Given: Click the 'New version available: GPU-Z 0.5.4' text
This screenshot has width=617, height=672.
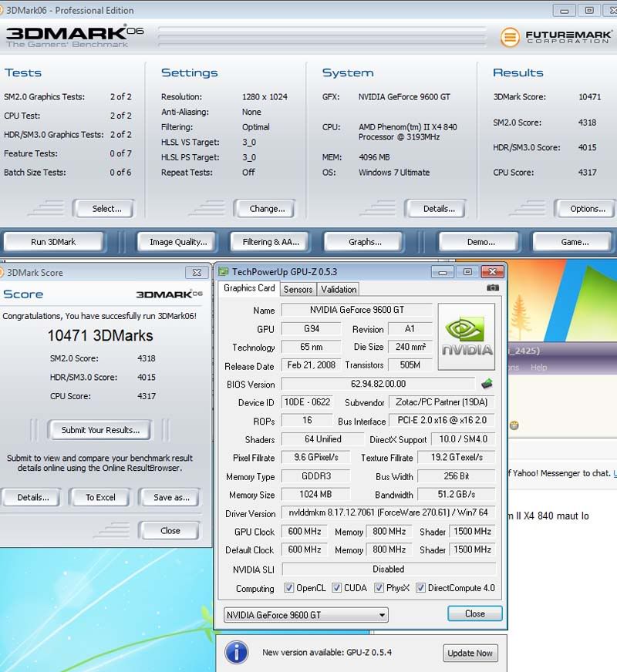Looking at the screenshot, I should 327,652.
